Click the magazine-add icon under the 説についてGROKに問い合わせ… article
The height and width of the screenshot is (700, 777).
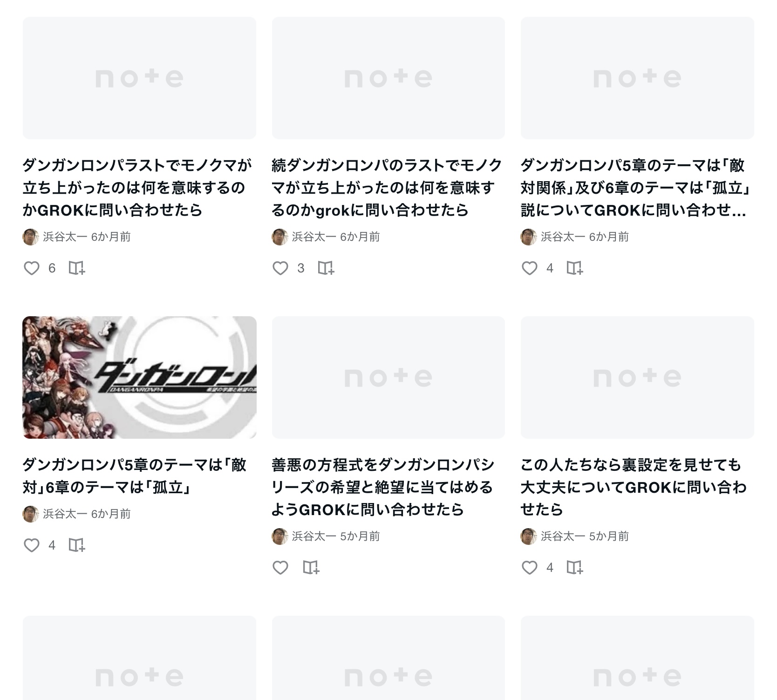pyautogui.click(x=574, y=268)
